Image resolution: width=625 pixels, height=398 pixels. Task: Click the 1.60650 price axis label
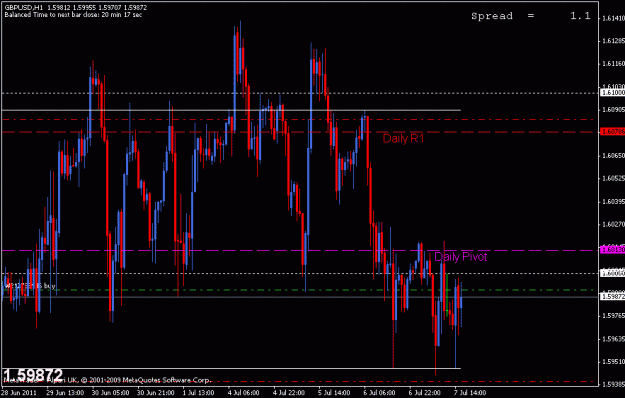(613, 155)
